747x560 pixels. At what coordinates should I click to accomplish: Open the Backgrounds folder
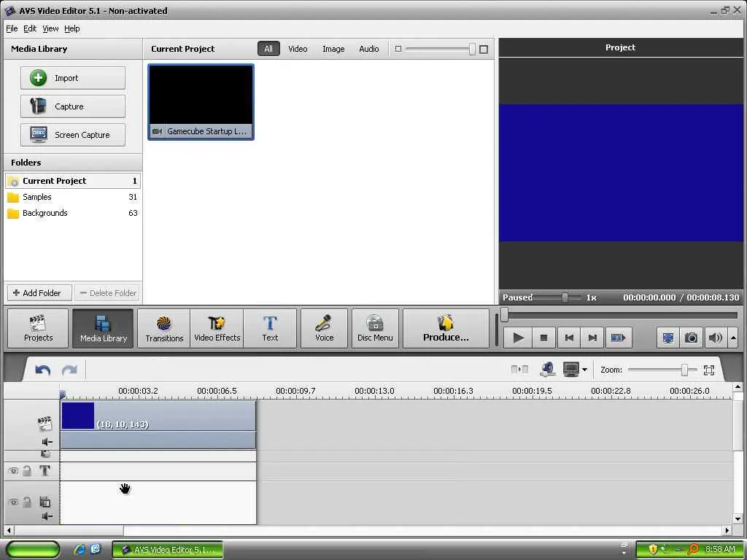[x=73, y=213]
